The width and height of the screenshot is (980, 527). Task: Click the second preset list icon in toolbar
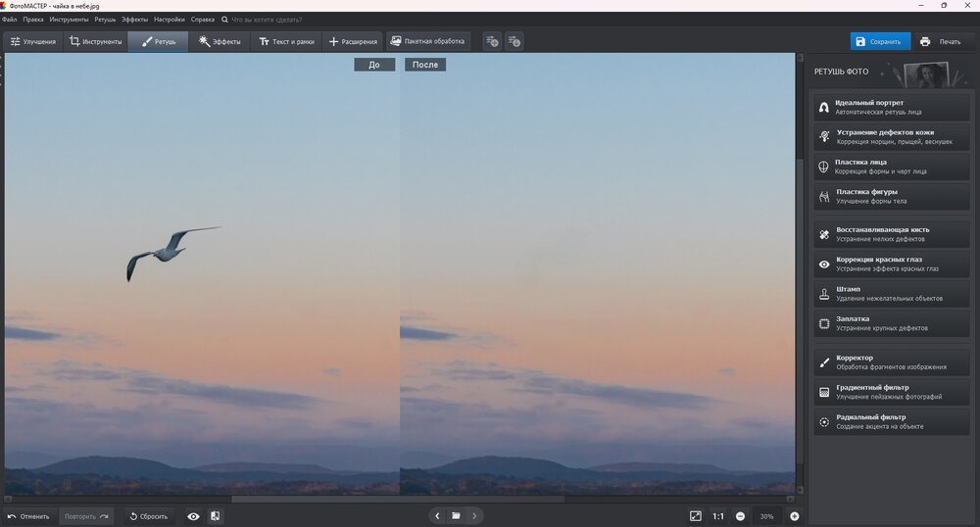coord(514,42)
